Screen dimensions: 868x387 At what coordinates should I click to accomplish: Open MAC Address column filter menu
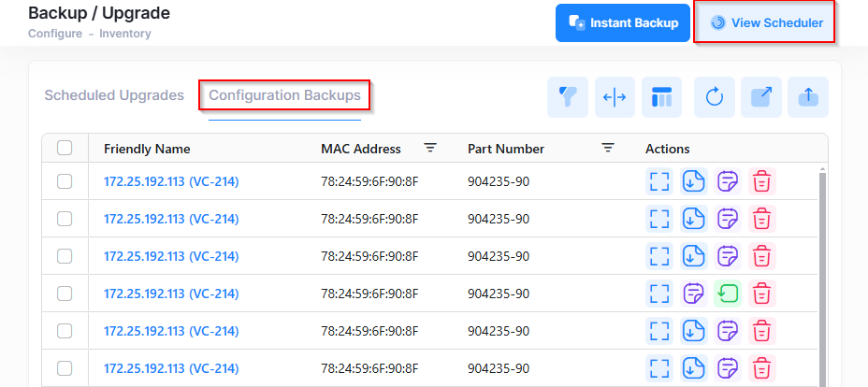tap(430, 148)
